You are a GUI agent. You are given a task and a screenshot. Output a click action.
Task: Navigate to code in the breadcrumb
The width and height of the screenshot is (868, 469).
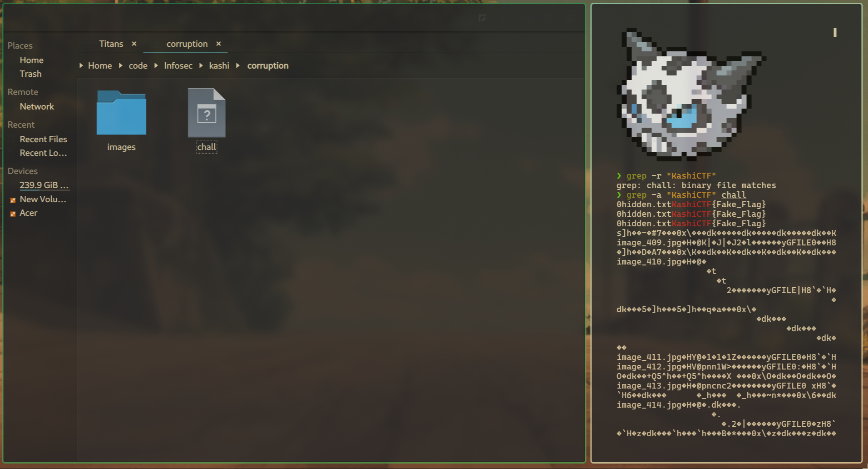138,65
